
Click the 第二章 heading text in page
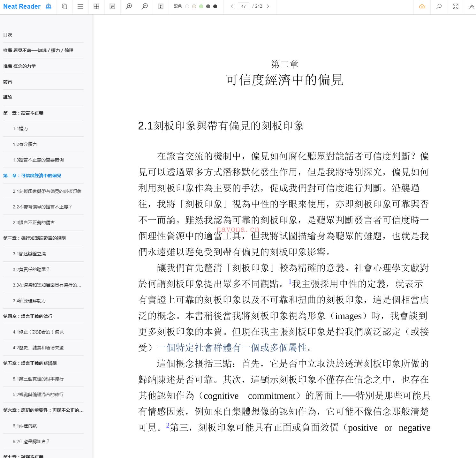[x=284, y=64]
